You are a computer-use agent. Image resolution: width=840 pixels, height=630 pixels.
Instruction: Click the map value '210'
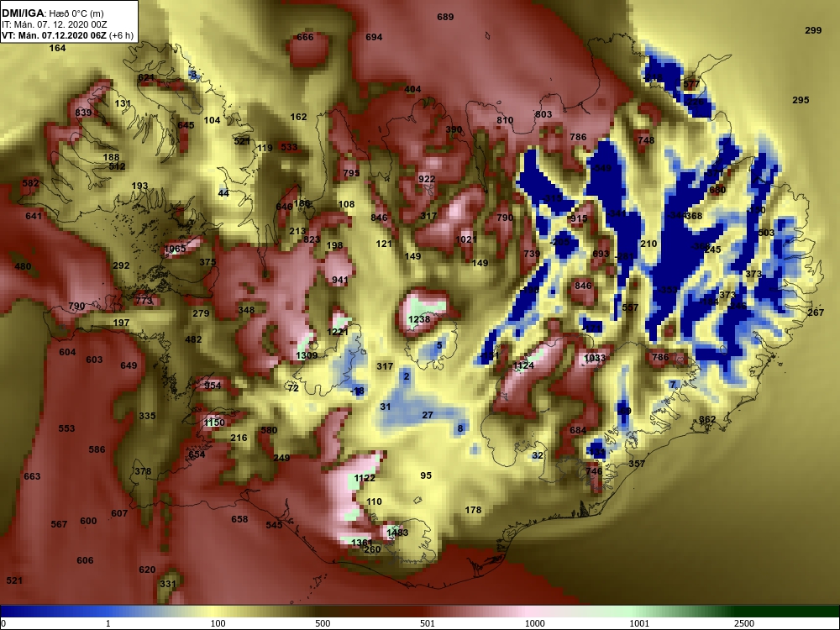point(648,244)
